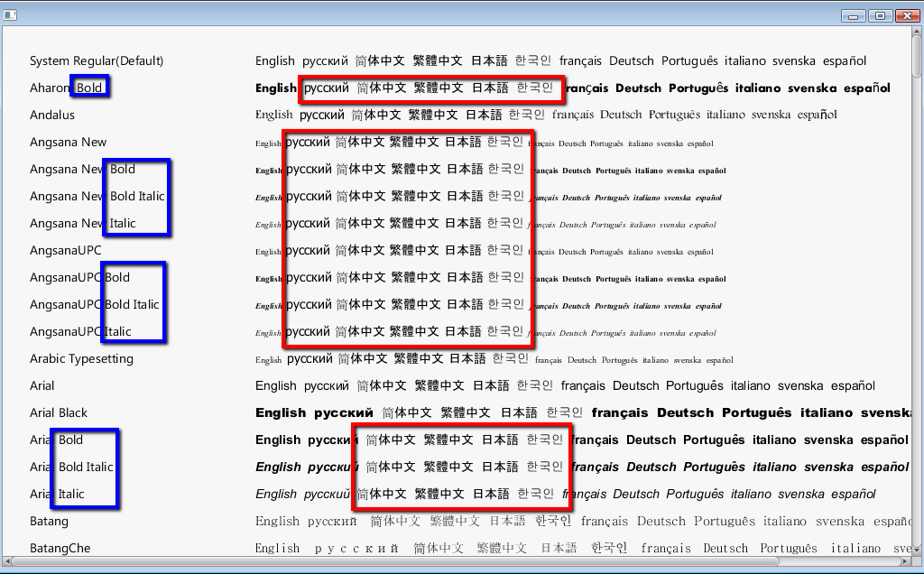
Task: Click the application icon in title bar
Action: click(x=10, y=15)
